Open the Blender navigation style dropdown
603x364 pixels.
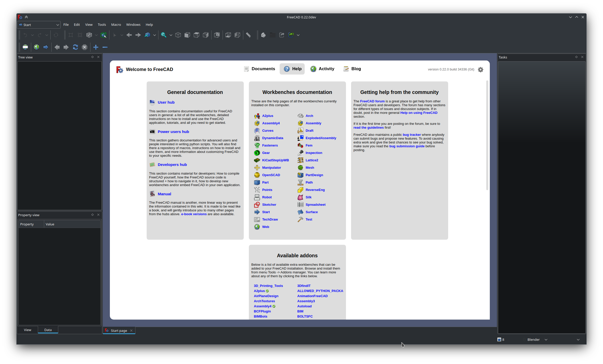[537, 340]
